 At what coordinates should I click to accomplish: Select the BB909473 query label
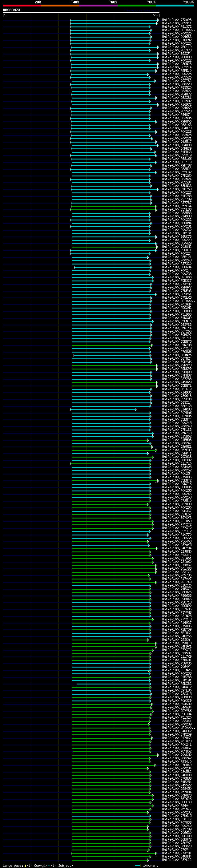(x=11, y=10)
